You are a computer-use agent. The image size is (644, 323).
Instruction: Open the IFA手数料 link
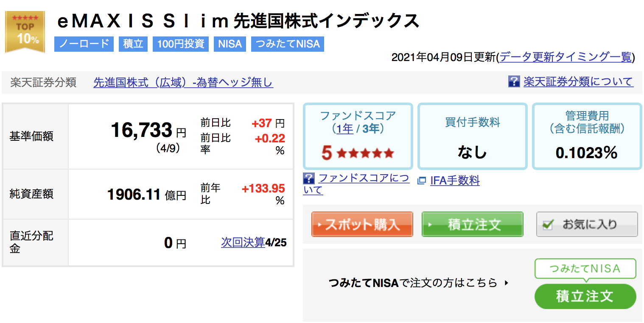tap(455, 181)
